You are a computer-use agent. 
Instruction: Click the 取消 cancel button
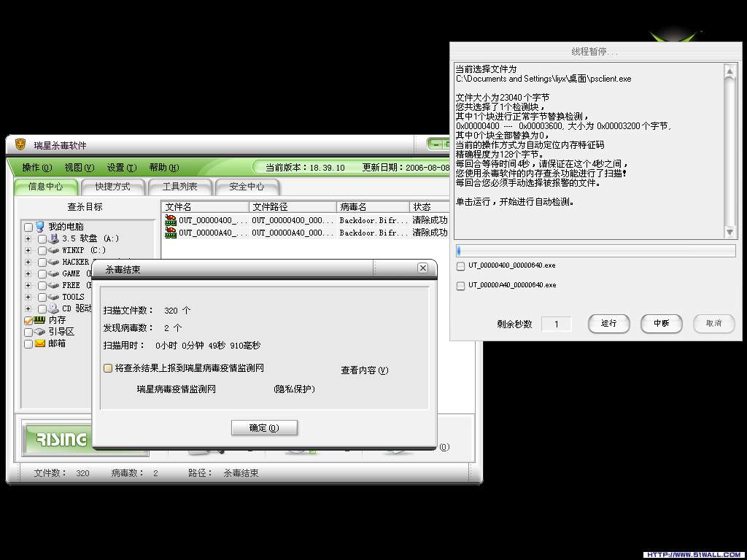click(713, 323)
